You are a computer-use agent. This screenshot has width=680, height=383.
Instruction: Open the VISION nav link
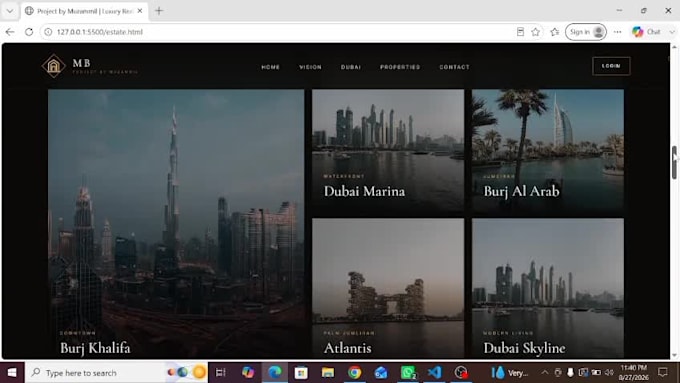click(x=311, y=67)
